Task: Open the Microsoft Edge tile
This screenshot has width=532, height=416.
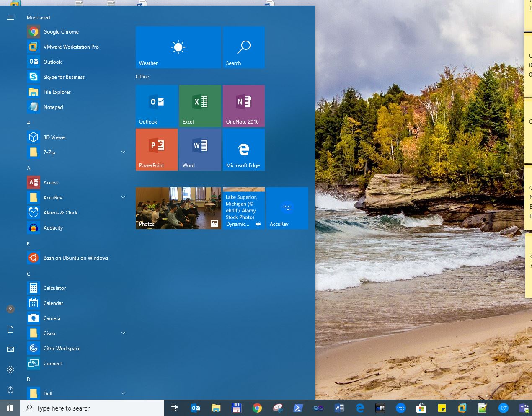Action: point(243,150)
